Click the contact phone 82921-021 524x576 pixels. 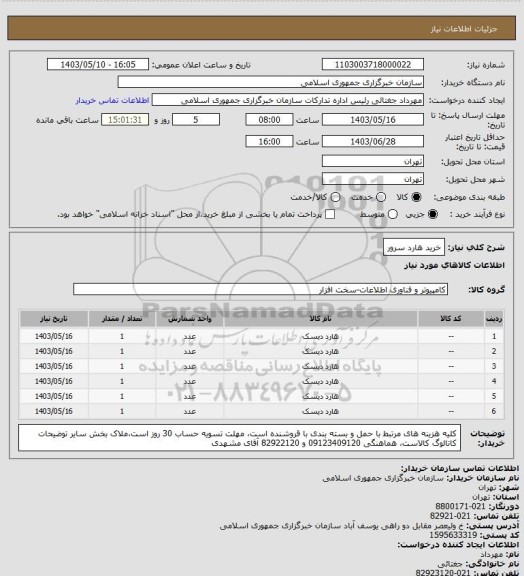(x=450, y=516)
